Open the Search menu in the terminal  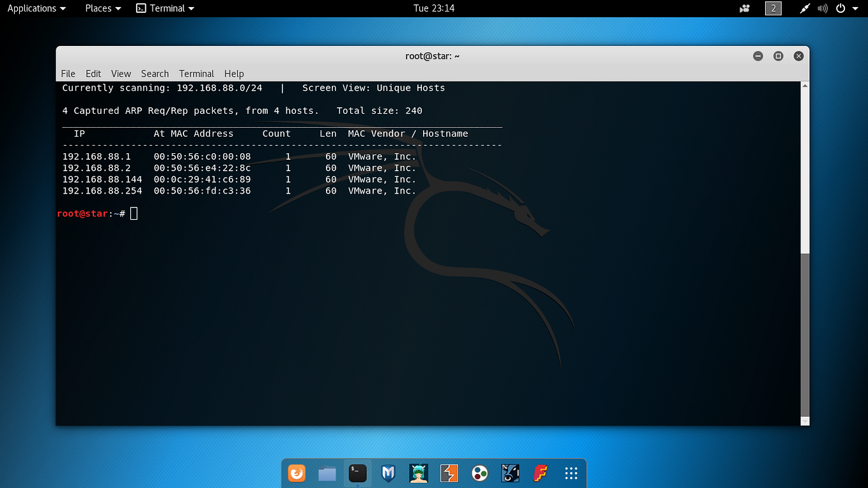(x=155, y=73)
